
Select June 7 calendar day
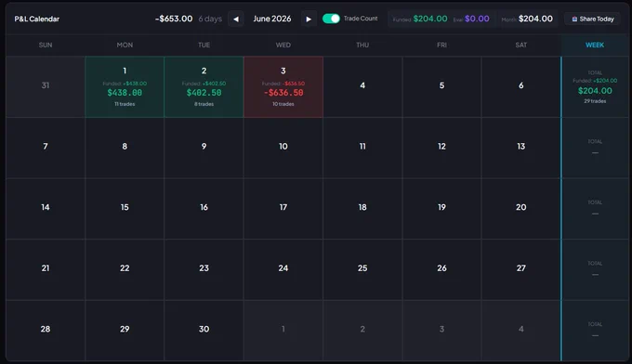coord(46,148)
